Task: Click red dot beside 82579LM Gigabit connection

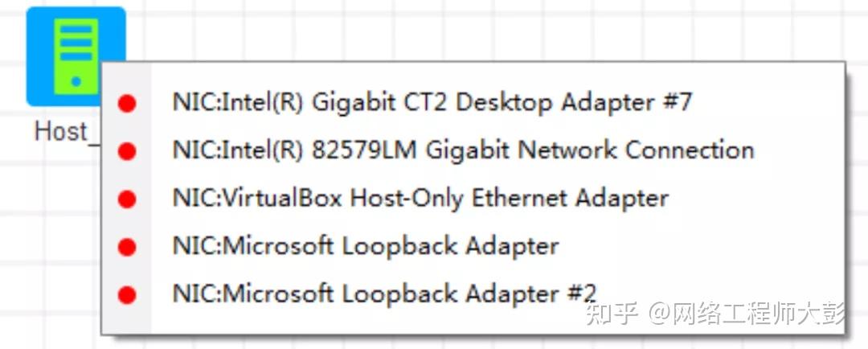Action: tap(126, 151)
